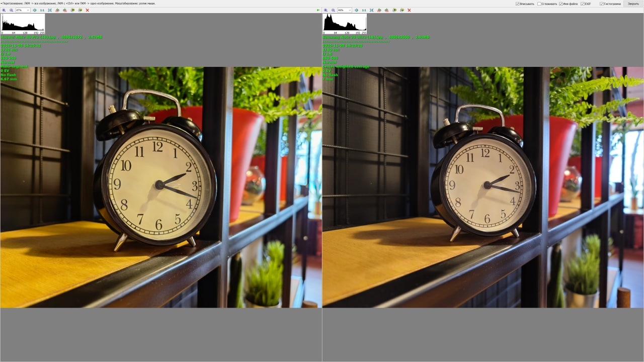Click the Закрыть button
The width and height of the screenshot is (644, 362).
[x=633, y=4]
